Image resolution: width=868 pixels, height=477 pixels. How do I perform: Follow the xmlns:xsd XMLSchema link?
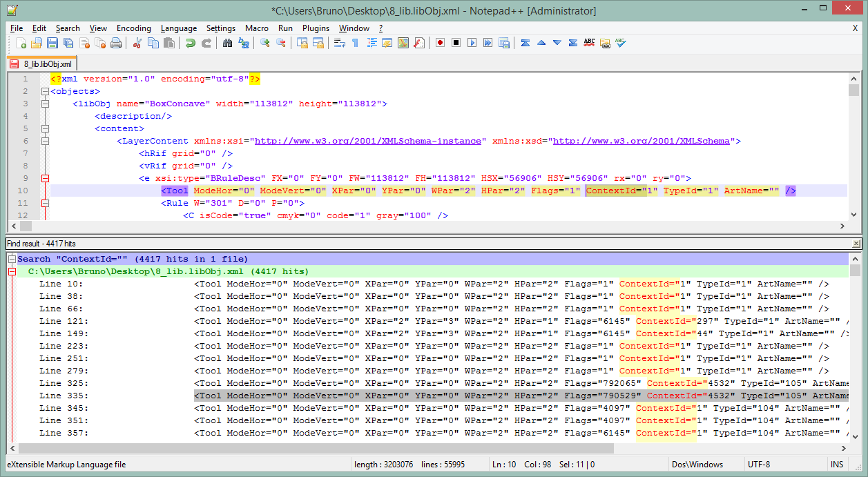[x=642, y=141]
